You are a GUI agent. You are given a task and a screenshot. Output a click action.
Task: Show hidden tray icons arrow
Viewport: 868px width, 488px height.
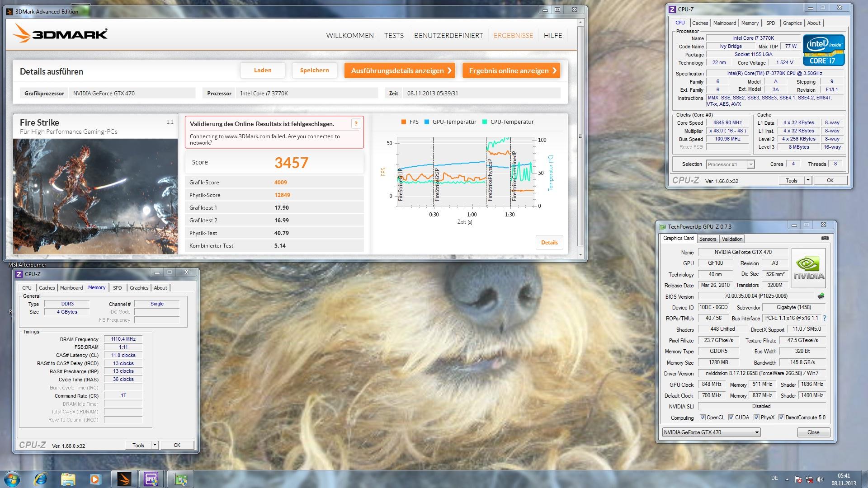[x=787, y=479]
